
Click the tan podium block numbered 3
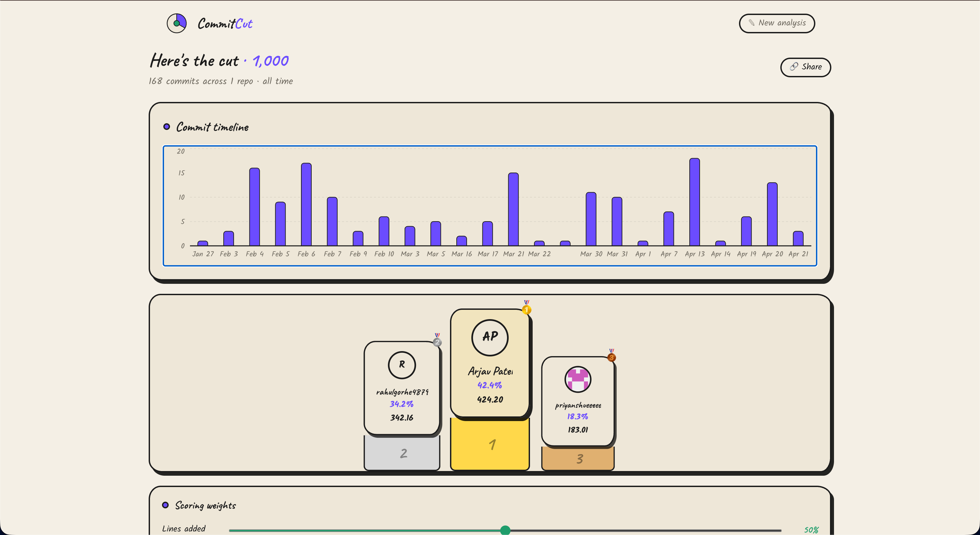577,459
